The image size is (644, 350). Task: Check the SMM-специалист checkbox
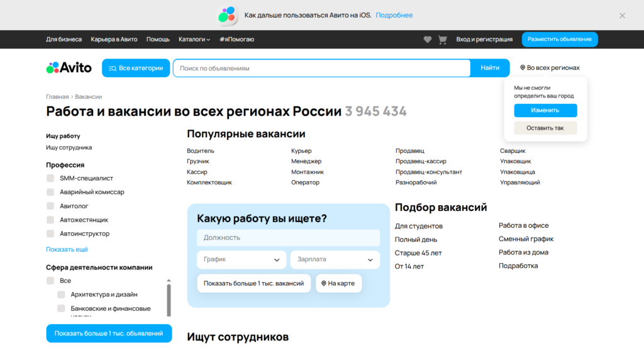point(50,178)
